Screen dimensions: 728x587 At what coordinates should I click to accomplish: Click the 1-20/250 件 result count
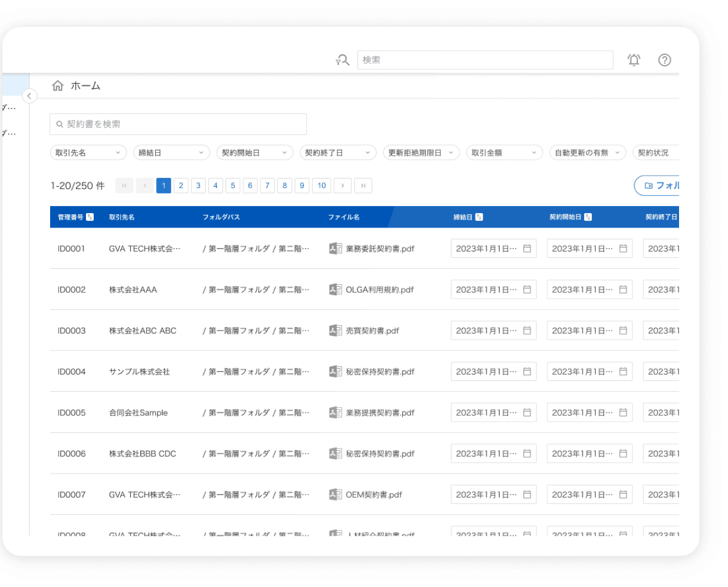78,186
